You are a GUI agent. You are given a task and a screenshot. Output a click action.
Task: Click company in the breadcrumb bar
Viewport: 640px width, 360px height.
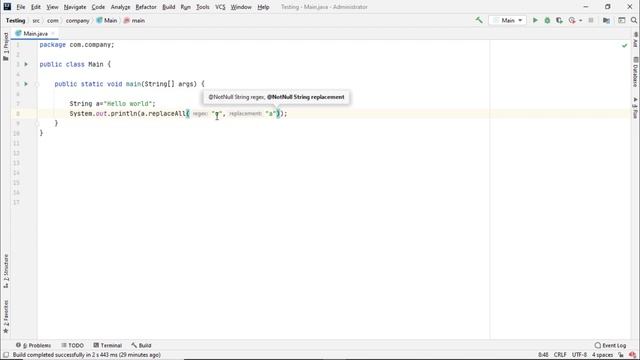click(78, 20)
